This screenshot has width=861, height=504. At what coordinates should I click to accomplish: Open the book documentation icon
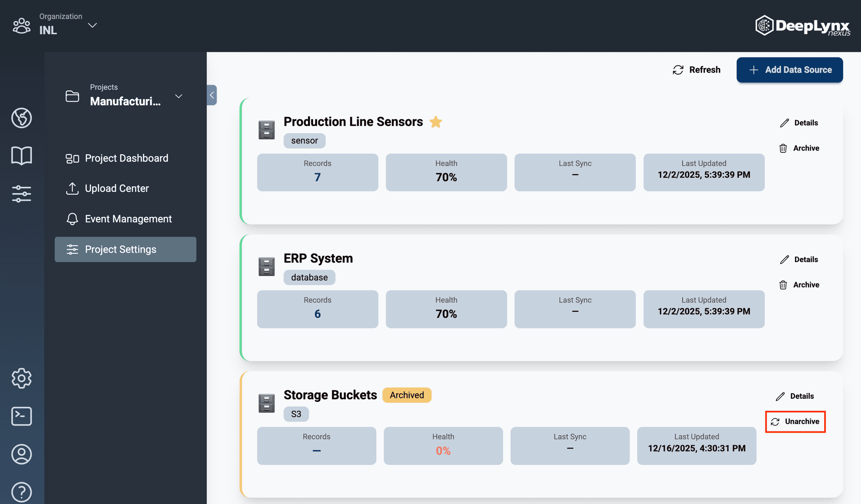(22, 155)
